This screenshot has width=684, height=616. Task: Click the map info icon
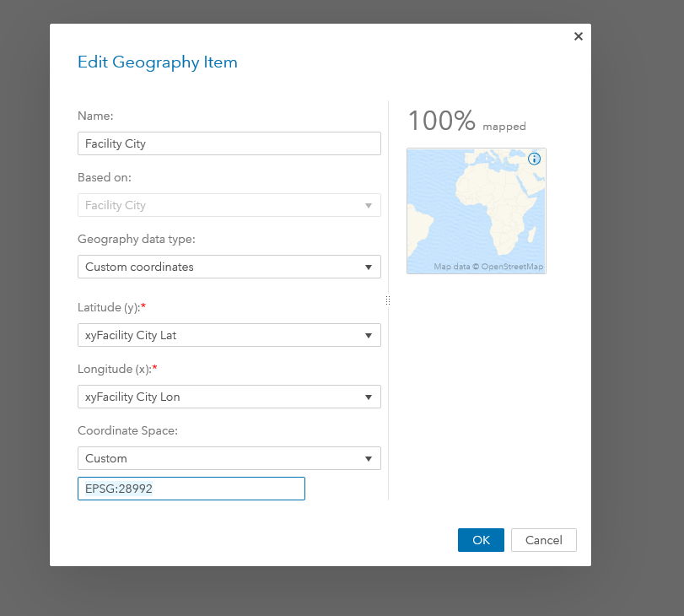(x=534, y=159)
